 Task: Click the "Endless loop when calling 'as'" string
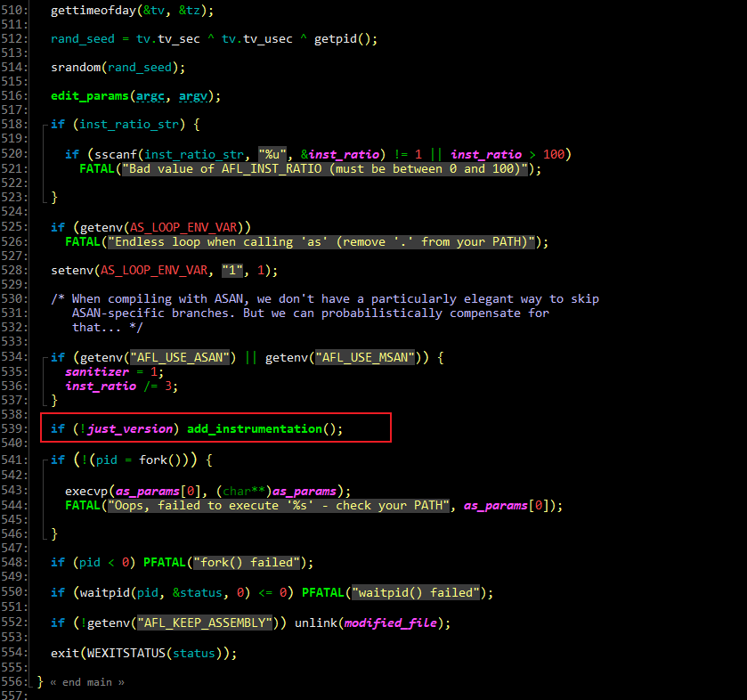click(321, 241)
